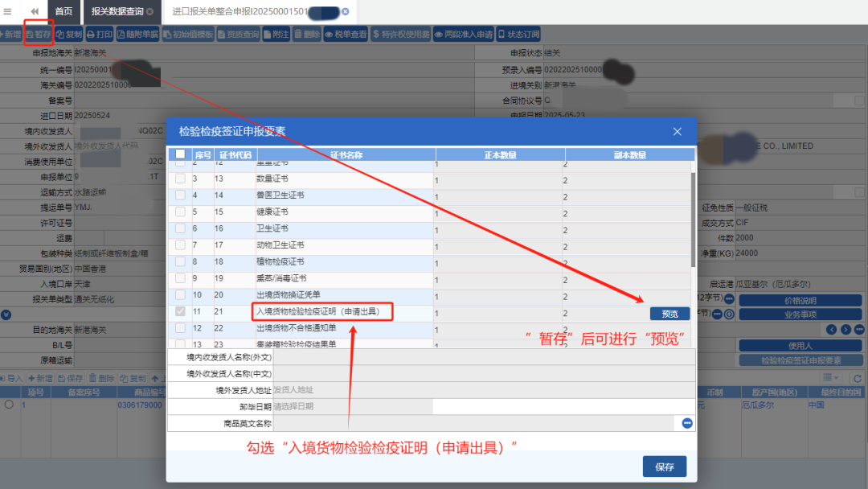
Task: Open 税单查看 tax bill view
Action: pyautogui.click(x=346, y=35)
